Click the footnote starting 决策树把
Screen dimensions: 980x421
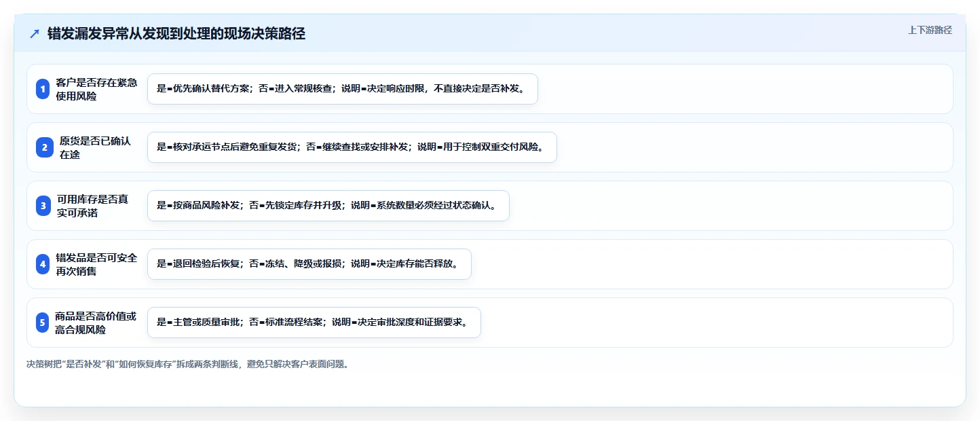188,364
